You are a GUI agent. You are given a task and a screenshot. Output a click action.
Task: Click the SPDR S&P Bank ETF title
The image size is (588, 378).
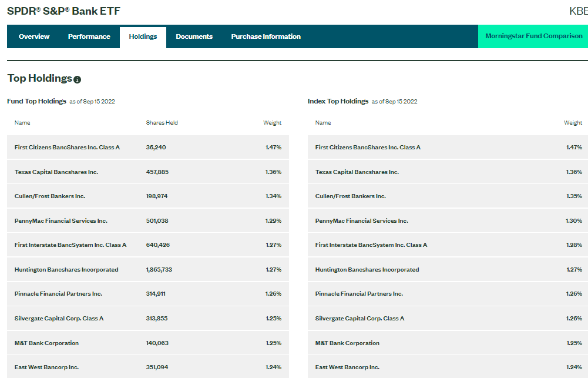[x=64, y=11]
